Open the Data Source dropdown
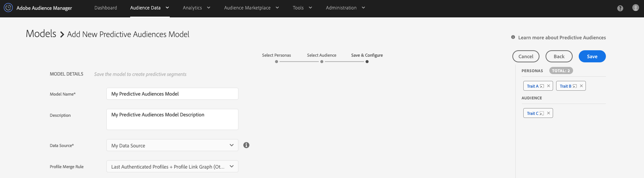This screenshot has width=644, height=178. pyautogui.click(x=172, y=145)
